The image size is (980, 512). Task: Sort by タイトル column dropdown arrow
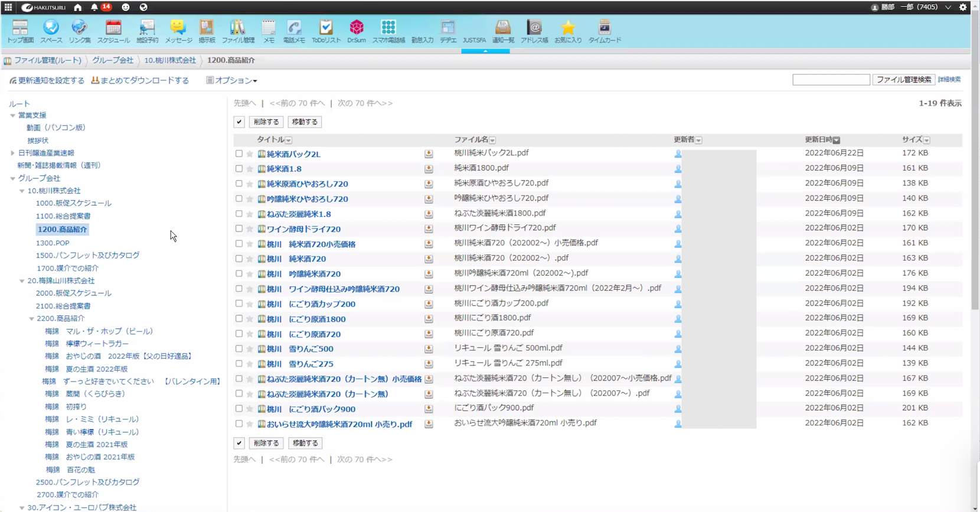pyautogui.click(x=289, y=140)
